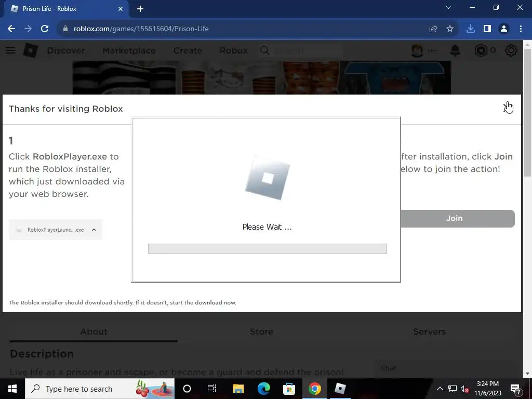The height and width of the screenshot is (399, 532).
Task: Click the page vertical scrollbar
Action: [528, 112]
